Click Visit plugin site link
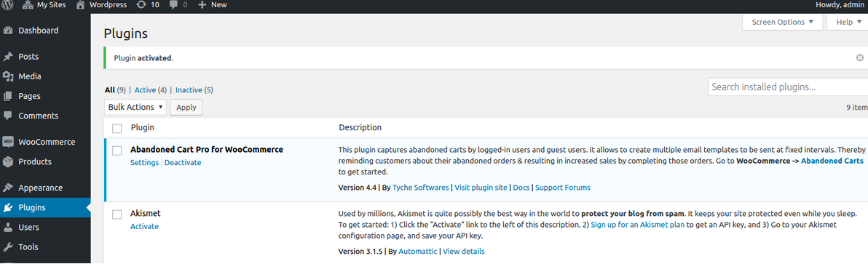This screenshot has height=264, width=868. click(x=481, y=188)
